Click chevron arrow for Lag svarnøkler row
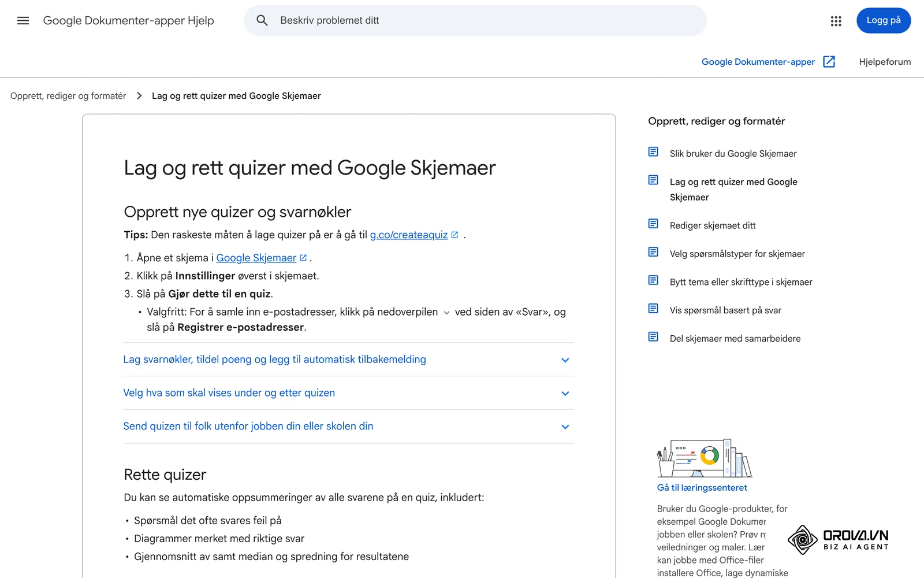Image resolution: width=924 pixels, height=578 pixels. pos(565,360)
